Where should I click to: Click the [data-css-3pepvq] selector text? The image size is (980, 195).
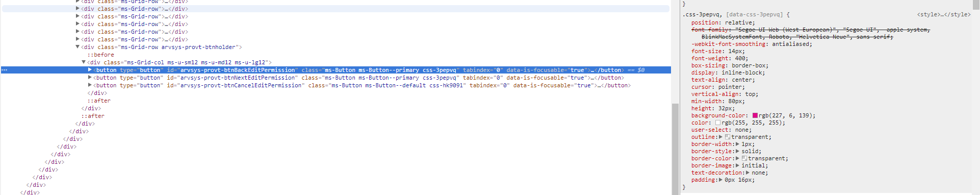pyautogui.click(x=754, y=14)
